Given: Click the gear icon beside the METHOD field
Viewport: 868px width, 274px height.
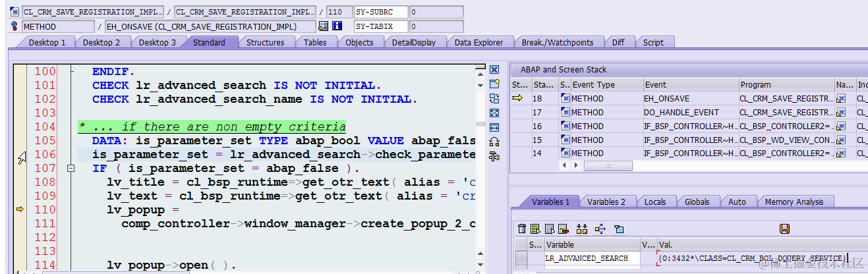Looking at the screenshot, I should (14, 26).
